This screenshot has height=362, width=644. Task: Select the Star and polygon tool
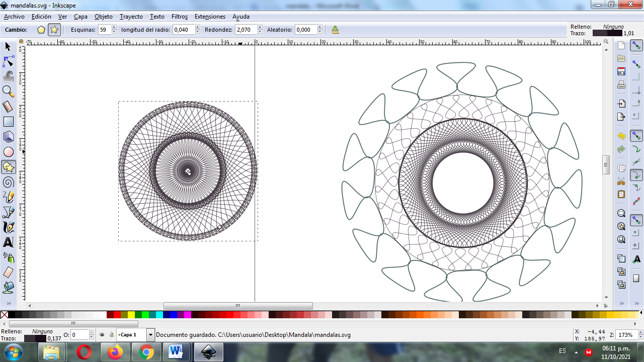pyautogui.click(x=8, y=166)
